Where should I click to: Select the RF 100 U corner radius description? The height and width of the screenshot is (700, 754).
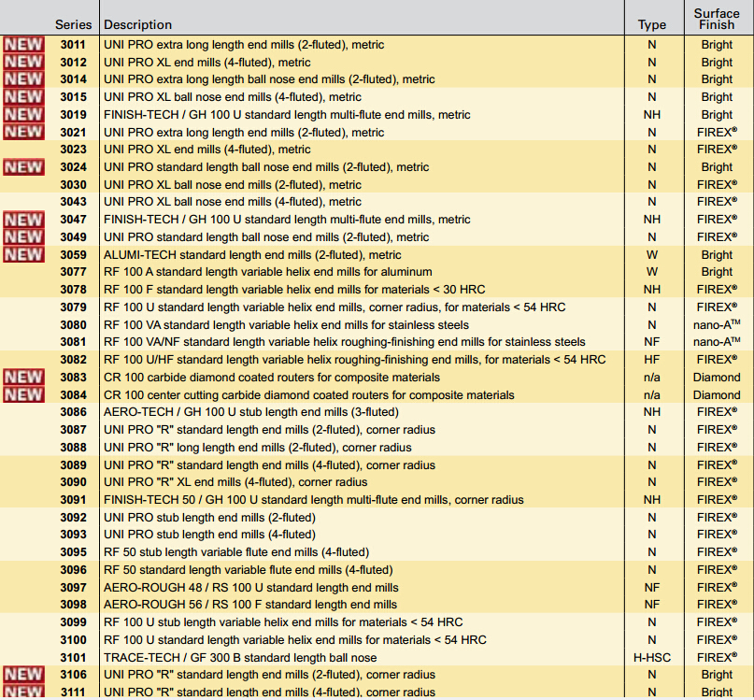(x=334, y=307)
